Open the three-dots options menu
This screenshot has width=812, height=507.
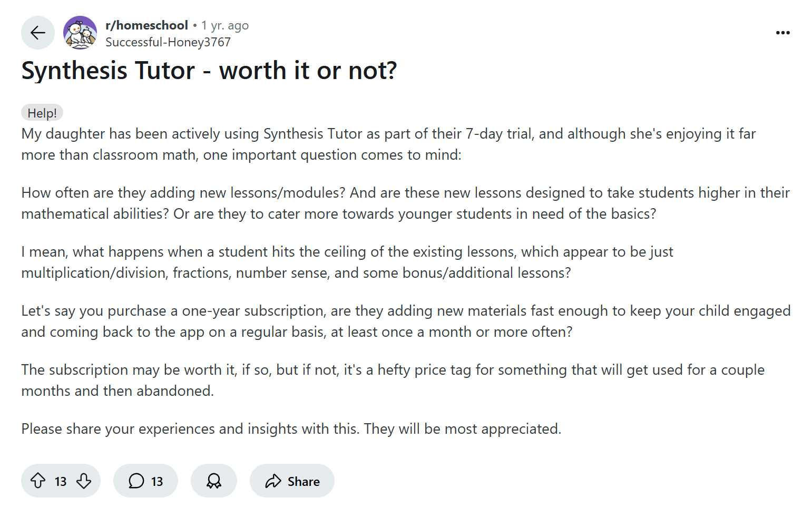[x=783, y=32]
